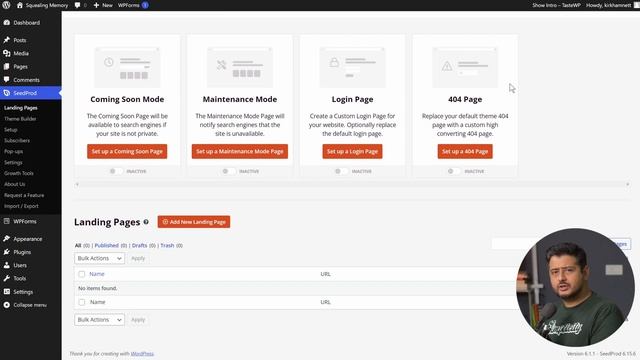Click the Tools wrench icon
The width and height of the screenshot is (640, 360).
pyautogui.click(x=7, y=278)
